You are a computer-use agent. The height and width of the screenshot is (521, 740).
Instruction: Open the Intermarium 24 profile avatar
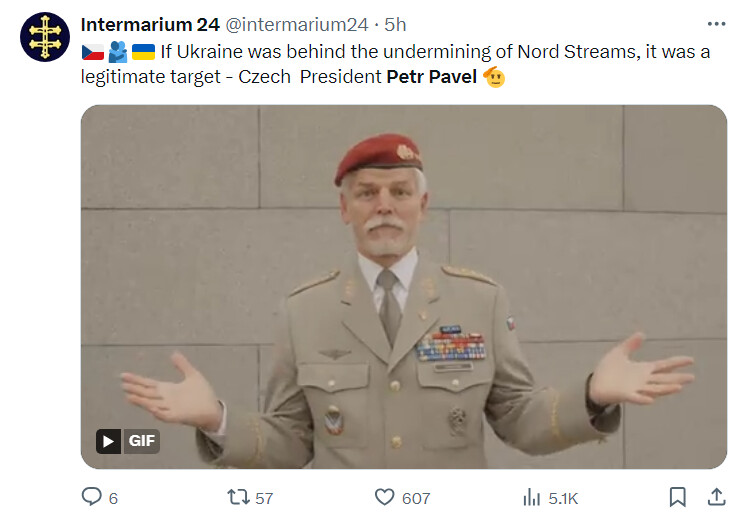45,37
